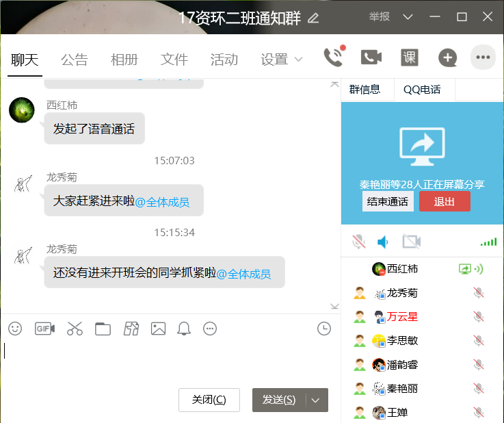Open the more options ellipsis button
Screen dimensions: 504x423
tap(483, 57)
